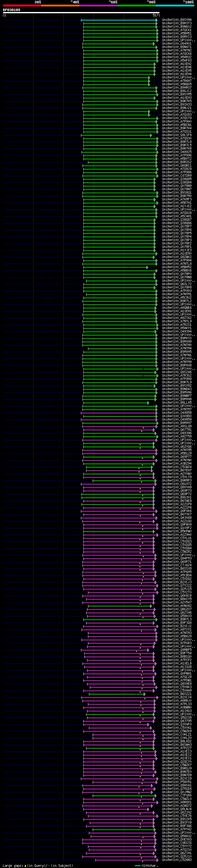Click the UniRef100_O49858 hit name
This screenshot has width=197, height=868.
pyautogui.click(x=177, y=413)
